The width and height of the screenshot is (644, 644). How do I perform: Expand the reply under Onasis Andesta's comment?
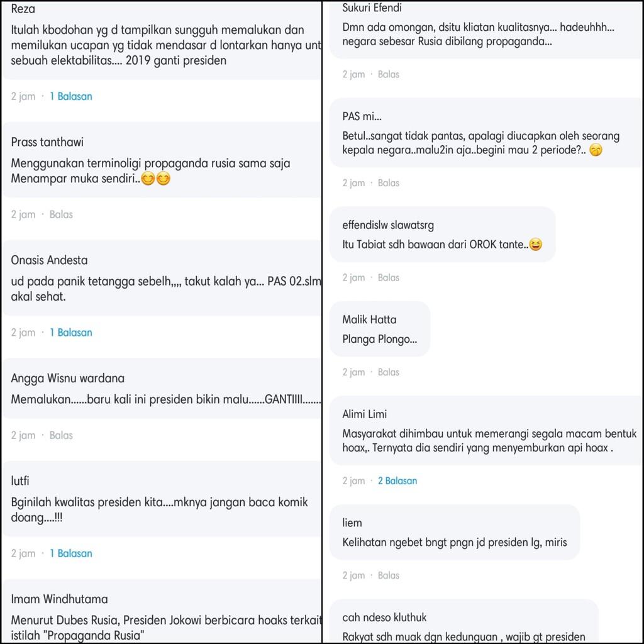pyautogui.click(x=71, y=333)
